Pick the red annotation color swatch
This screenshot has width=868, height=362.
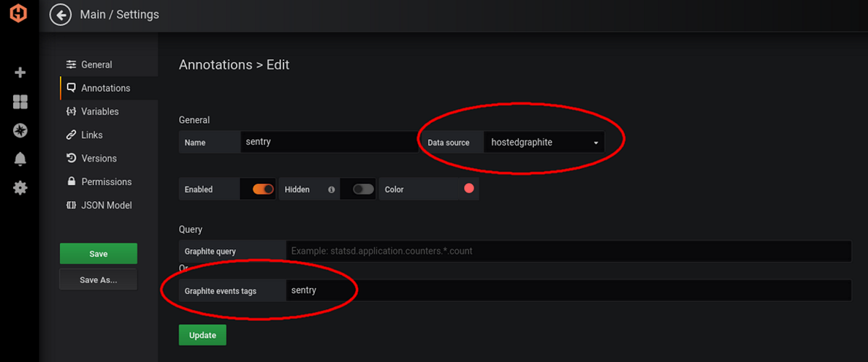point(469,188)
